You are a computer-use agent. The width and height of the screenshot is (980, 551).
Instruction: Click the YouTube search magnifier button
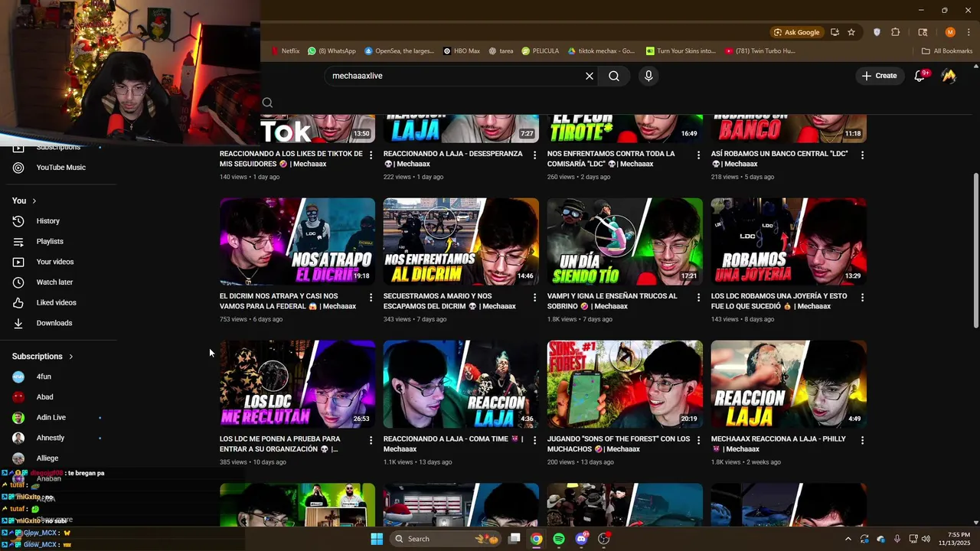point(614,76)
